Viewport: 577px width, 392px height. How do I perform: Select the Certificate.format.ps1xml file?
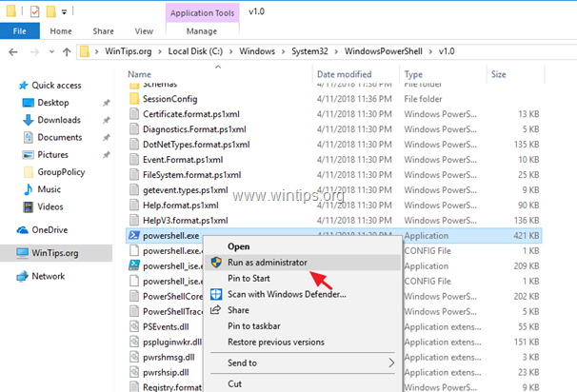[x=191, y=114]
